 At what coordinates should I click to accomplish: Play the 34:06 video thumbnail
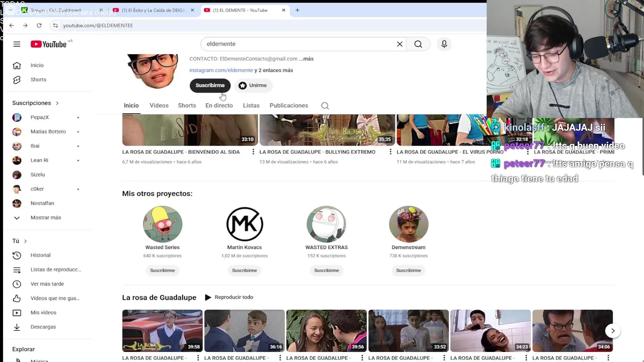click(573, 331)
